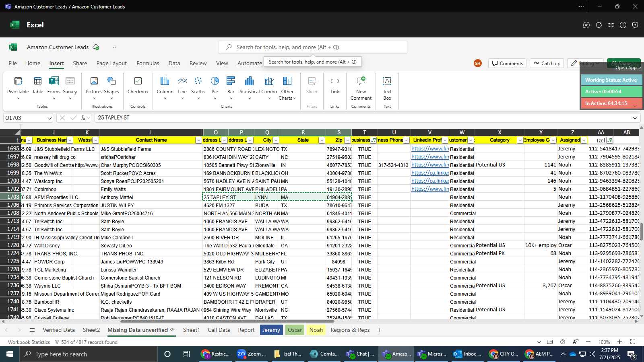Open the ca.linkedin link in row 1699
Viewport: 644px width, 362px height.
(430, 173)
